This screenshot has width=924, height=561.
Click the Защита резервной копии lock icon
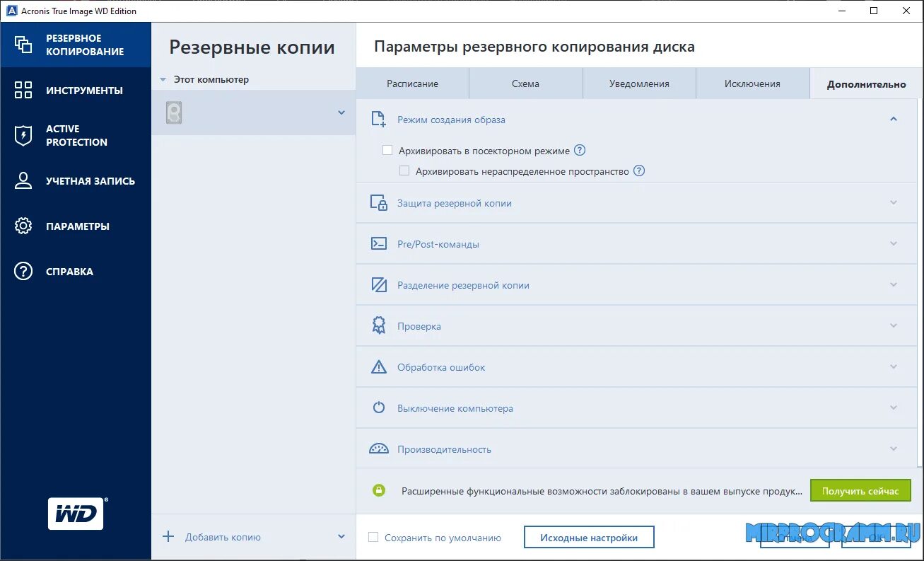(x=379, y=202)
